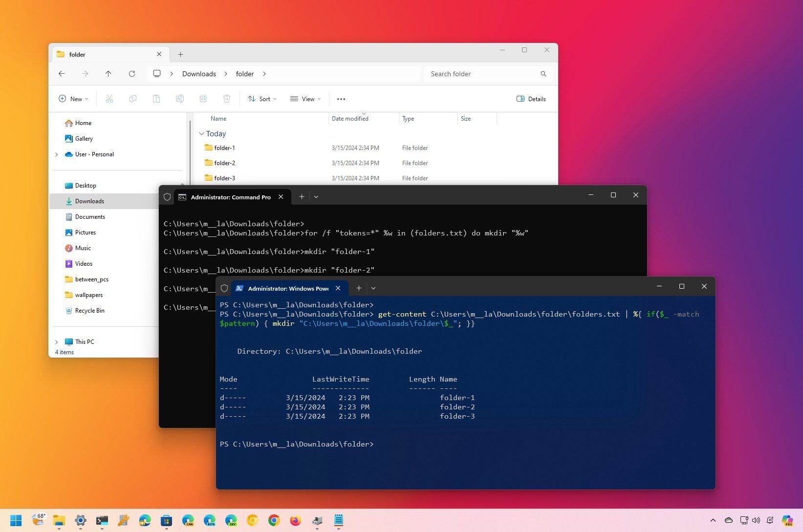Click the Paste icon in the toolbar
Screen dimensions: 803x532
[x=156, y=99]
